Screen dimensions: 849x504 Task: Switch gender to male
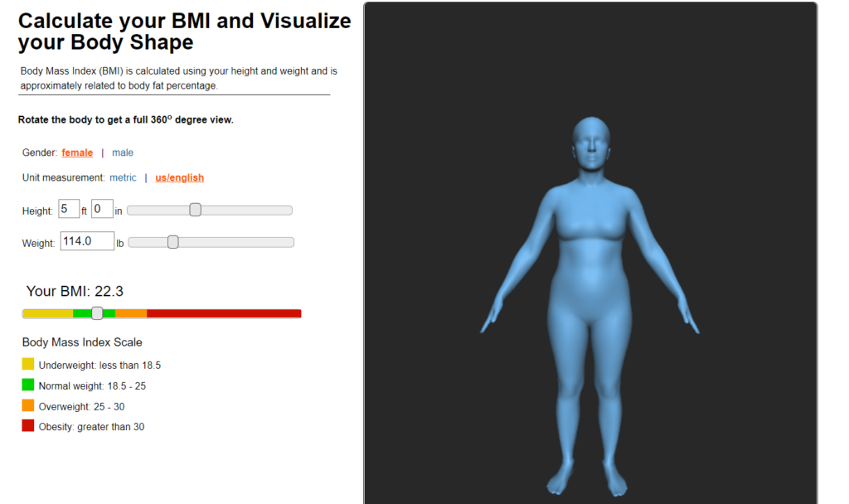(123, 153)
